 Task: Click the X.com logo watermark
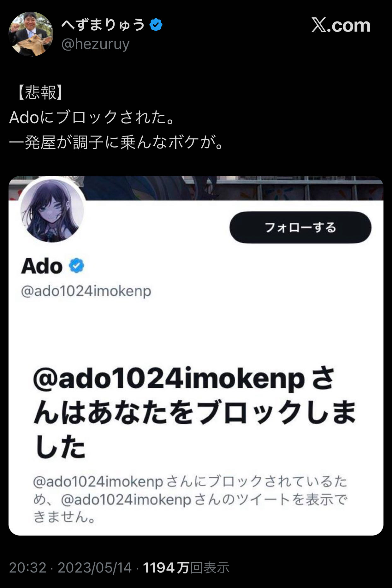341,25
